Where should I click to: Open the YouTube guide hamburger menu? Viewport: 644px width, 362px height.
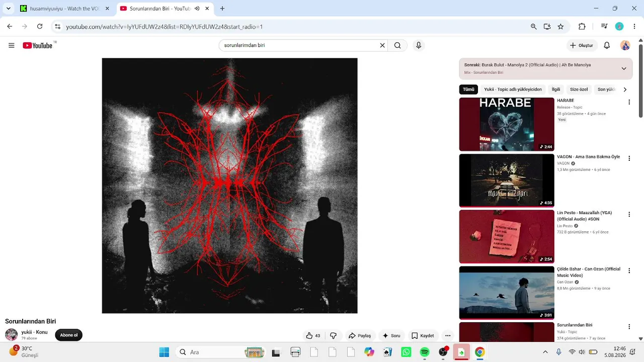click(x=12, y=45)
